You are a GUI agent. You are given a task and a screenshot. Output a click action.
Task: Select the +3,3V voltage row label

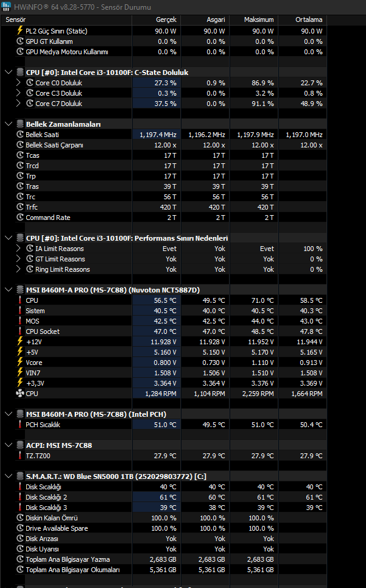tap(35, 383)
